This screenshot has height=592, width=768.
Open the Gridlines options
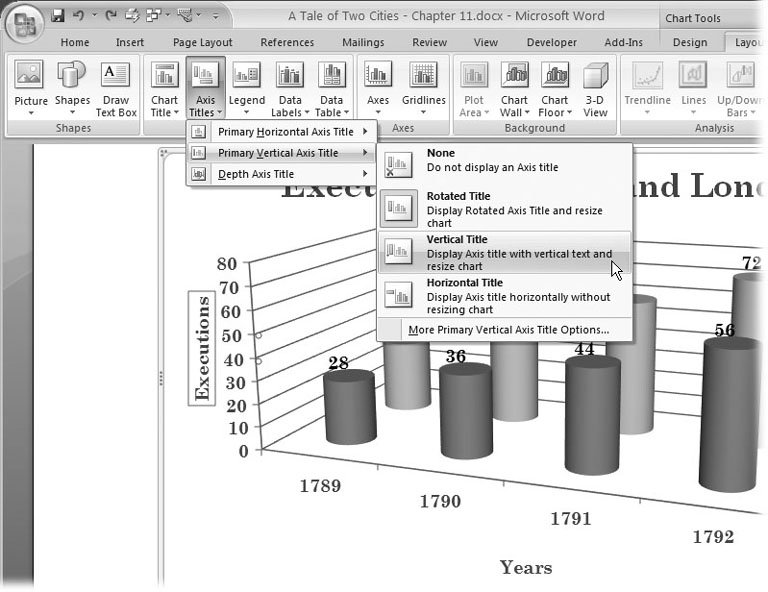(424, 88)
